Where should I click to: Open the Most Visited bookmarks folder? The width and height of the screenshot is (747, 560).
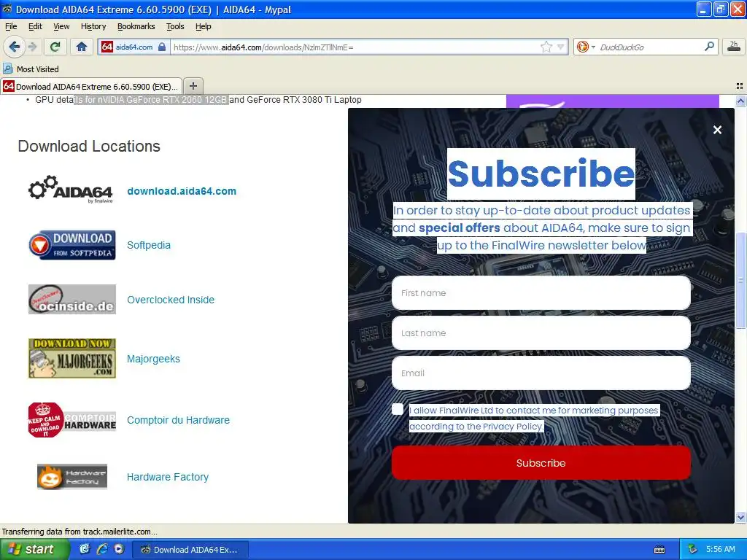pos(31,69)
